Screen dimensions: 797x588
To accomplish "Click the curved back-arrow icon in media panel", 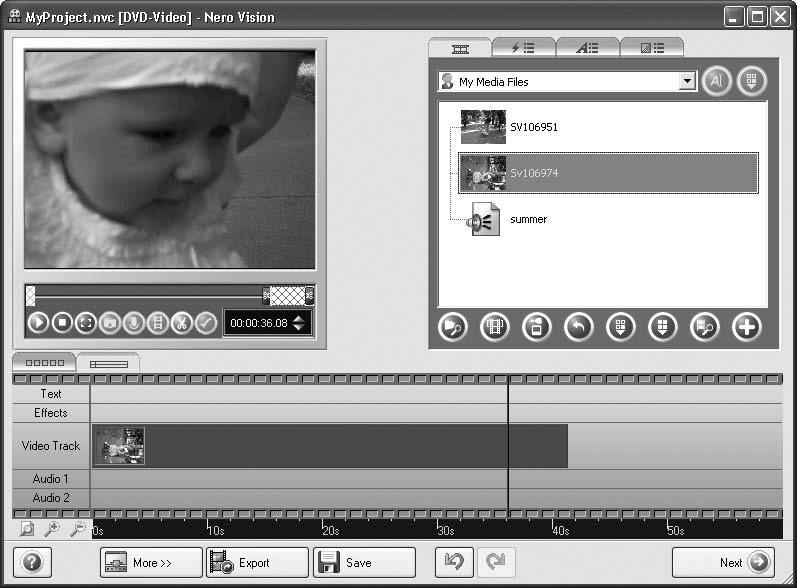I will (578, 327).
